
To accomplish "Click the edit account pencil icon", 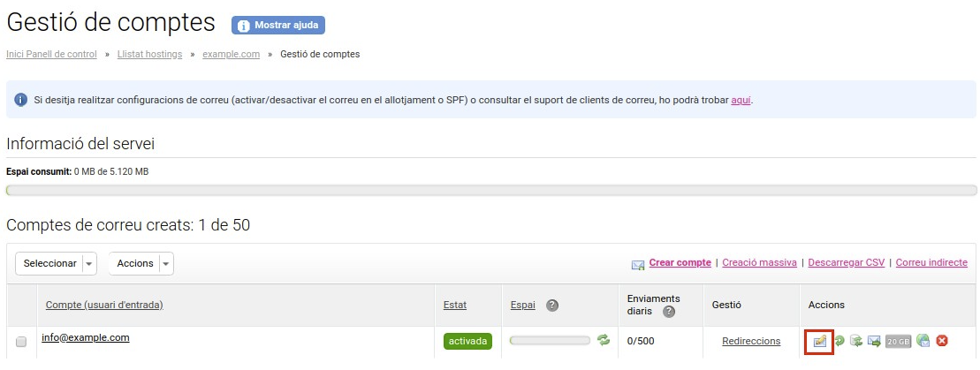I will click(x=820, y=341).
